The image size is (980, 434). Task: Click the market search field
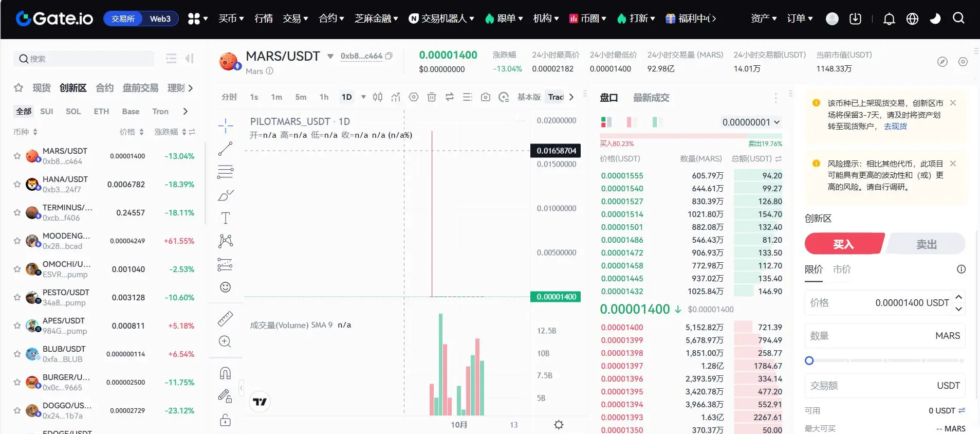point(84,59)
